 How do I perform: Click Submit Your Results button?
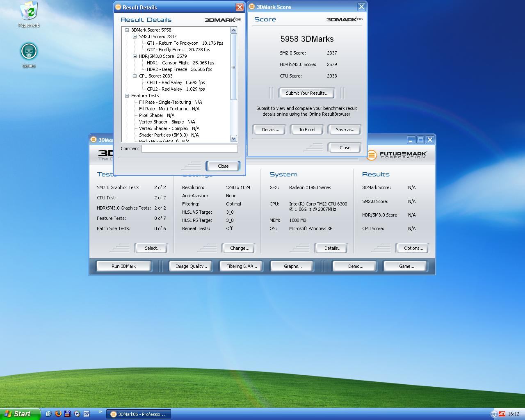pyautogui.click(x=307, y=93)
